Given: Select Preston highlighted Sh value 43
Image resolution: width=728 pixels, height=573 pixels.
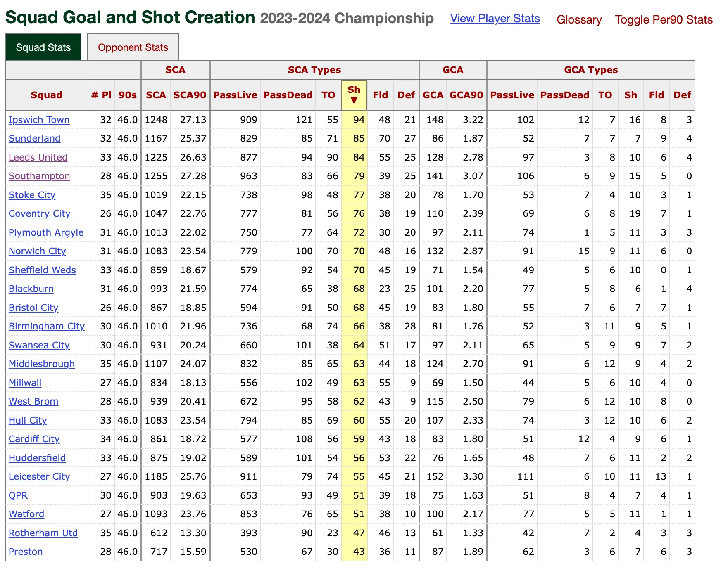Looking at the screenshot, I should click(359, 552).
